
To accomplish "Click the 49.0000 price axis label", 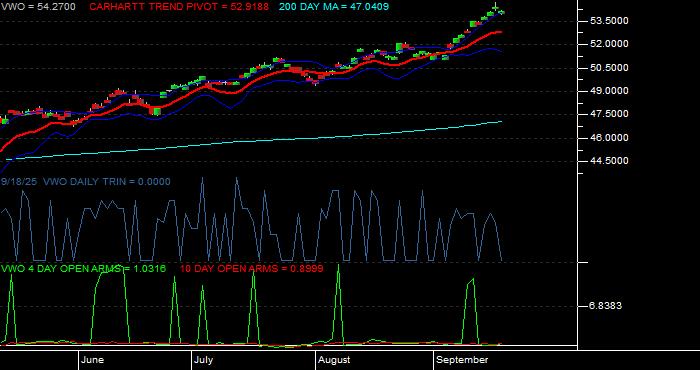I will click(x=609, y=91).
